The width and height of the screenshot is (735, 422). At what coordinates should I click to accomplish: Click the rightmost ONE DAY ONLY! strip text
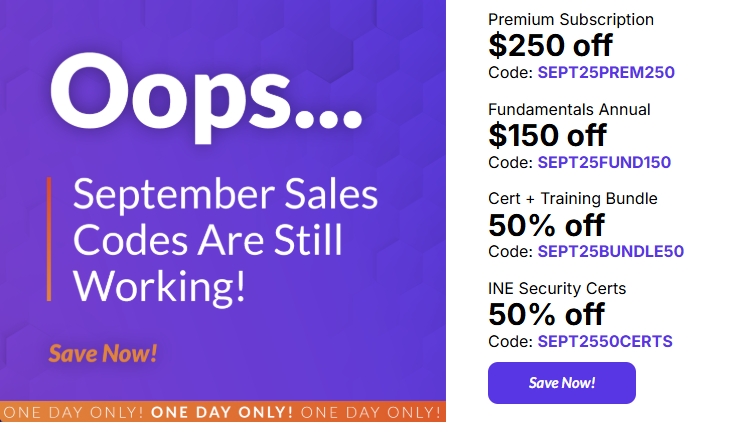(x=371, y=412)
